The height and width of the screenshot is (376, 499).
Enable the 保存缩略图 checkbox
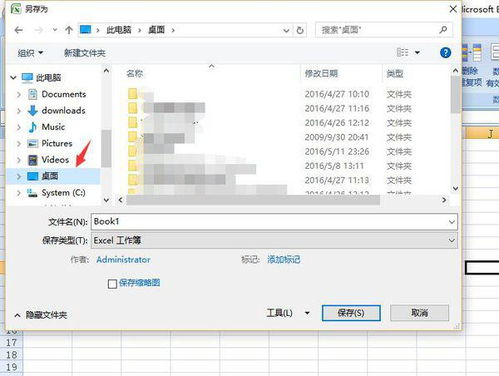(112, 284)
